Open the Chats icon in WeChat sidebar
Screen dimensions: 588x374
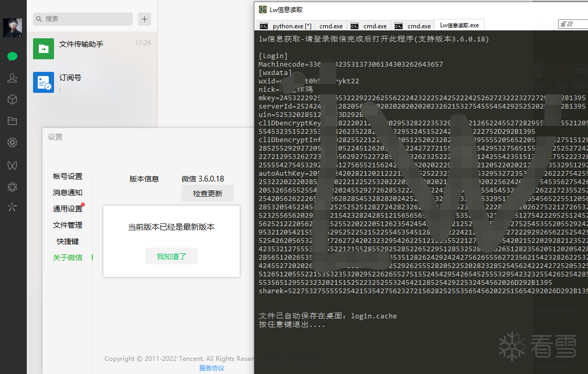[x=13, y=56]
